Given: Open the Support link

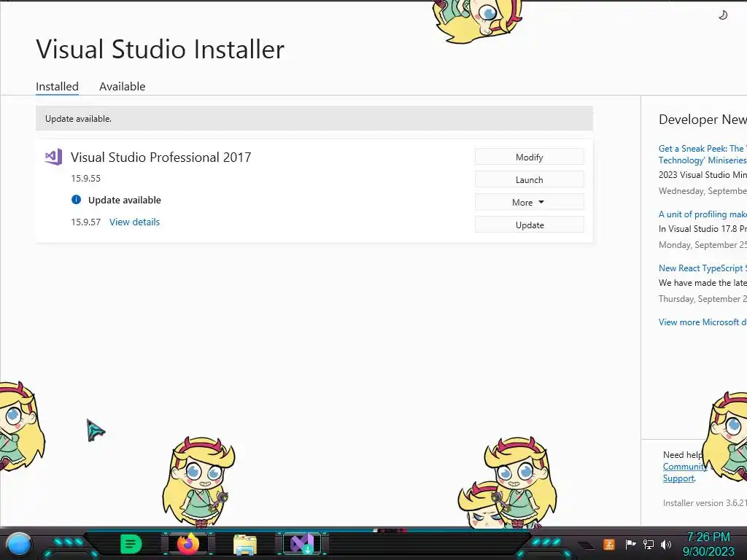Looking at the screenshot, I should pyautogui.click(x=678, y=478).
